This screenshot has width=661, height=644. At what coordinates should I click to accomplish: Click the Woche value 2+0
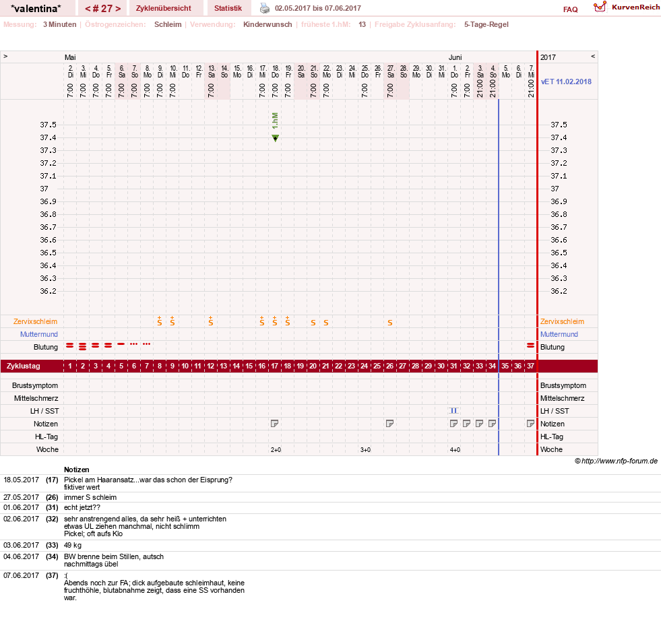[x=276, y=450]
